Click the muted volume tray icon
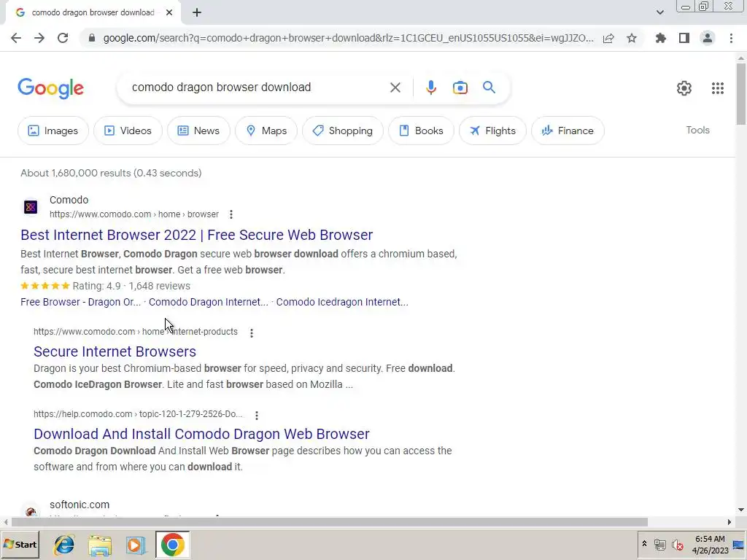This screenshot has width=747, height=560. pos(678,544)
